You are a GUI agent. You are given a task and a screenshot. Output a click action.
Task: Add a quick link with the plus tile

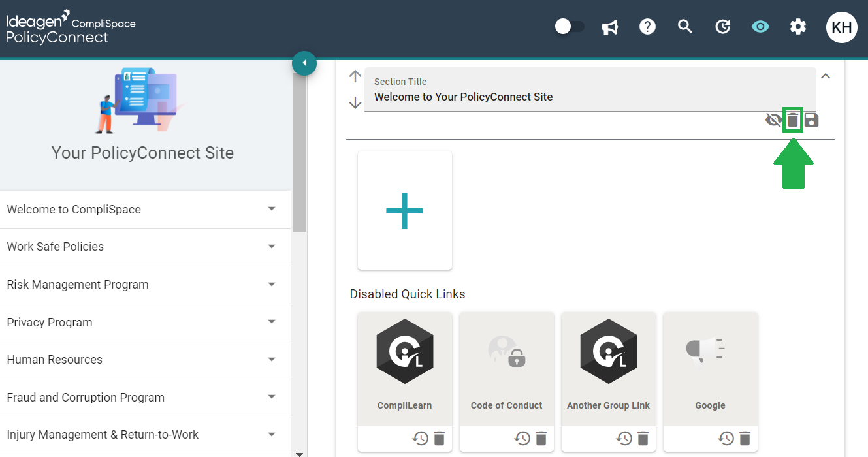(405, 210)
